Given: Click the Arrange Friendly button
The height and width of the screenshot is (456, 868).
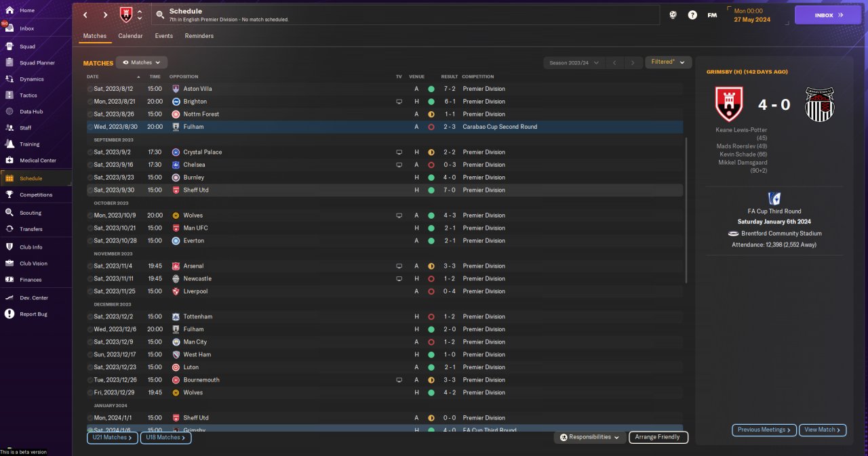Looking at the screenshot, I should click(658, 437).
